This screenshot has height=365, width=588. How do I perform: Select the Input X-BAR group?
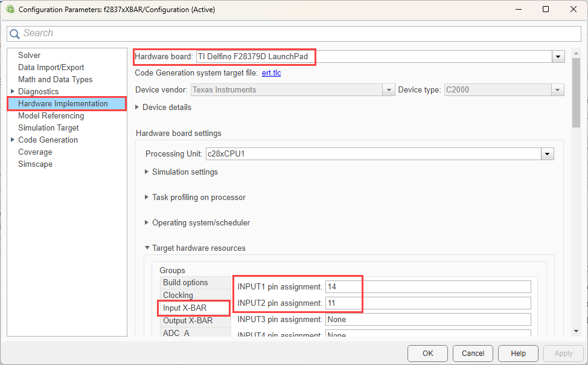(196, 308)
